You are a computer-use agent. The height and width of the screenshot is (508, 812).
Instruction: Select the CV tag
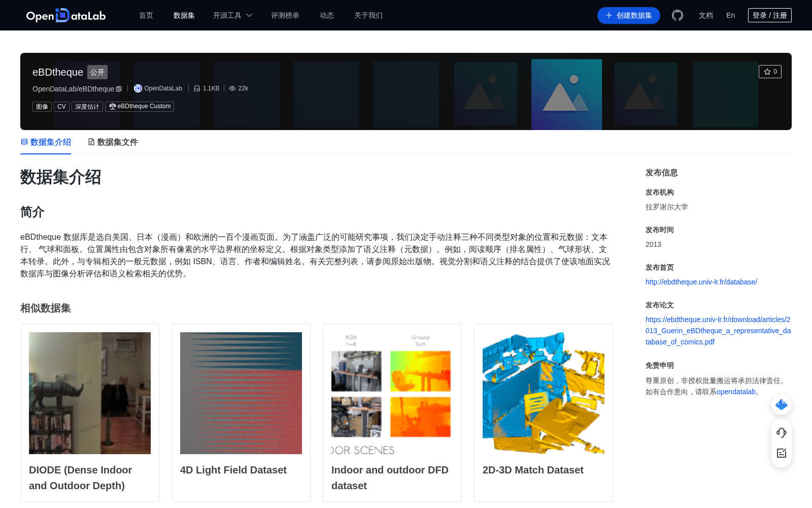(x=61, y=106)
